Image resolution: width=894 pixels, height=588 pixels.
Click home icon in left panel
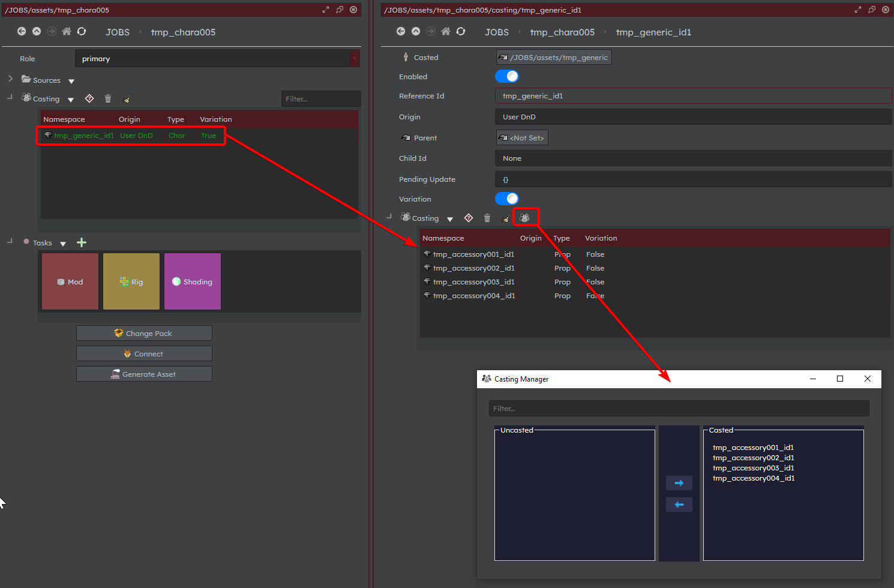(x=67, y=31)
